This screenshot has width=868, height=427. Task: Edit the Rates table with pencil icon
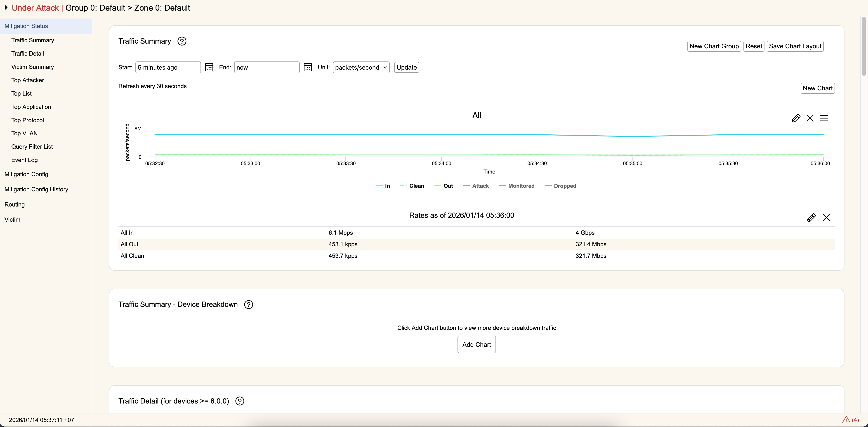tap(811, 218)
